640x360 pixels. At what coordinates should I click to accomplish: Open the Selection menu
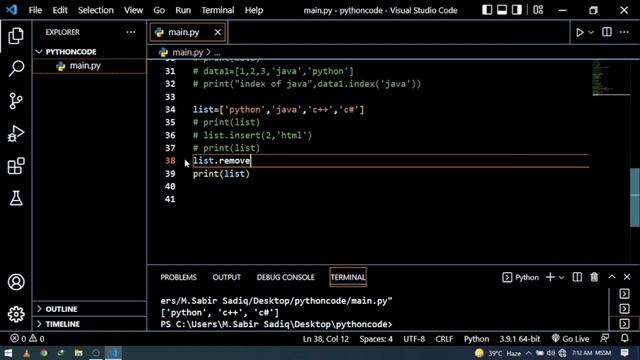pyautogui.click(x=96, y=10)
